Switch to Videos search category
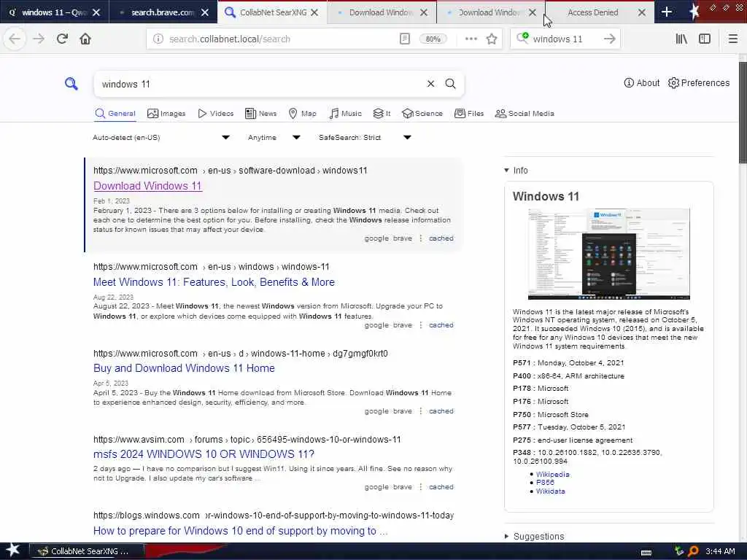This screenshot has height=560, width=747. click(x=215, y=113)
